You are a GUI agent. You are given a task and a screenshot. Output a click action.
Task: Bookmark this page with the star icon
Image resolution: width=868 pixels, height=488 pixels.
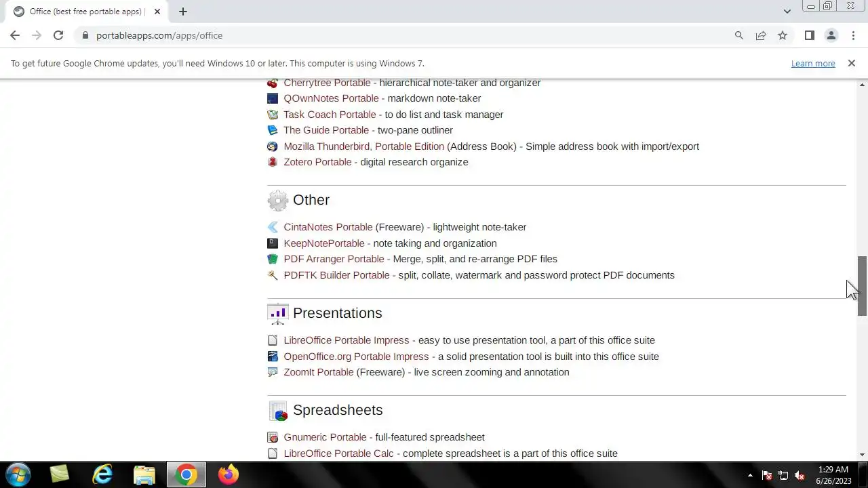(783, 35)
